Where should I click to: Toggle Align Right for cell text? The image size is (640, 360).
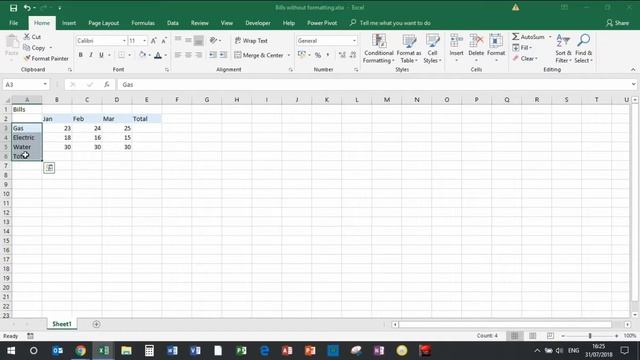coord(198,55)
